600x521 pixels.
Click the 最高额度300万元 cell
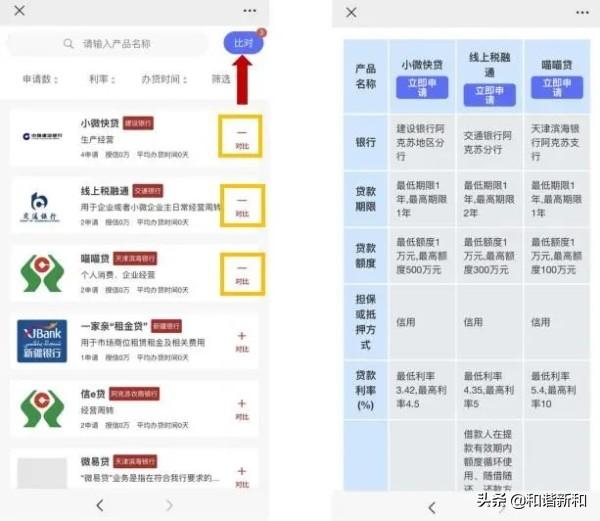tap(489, 256)
